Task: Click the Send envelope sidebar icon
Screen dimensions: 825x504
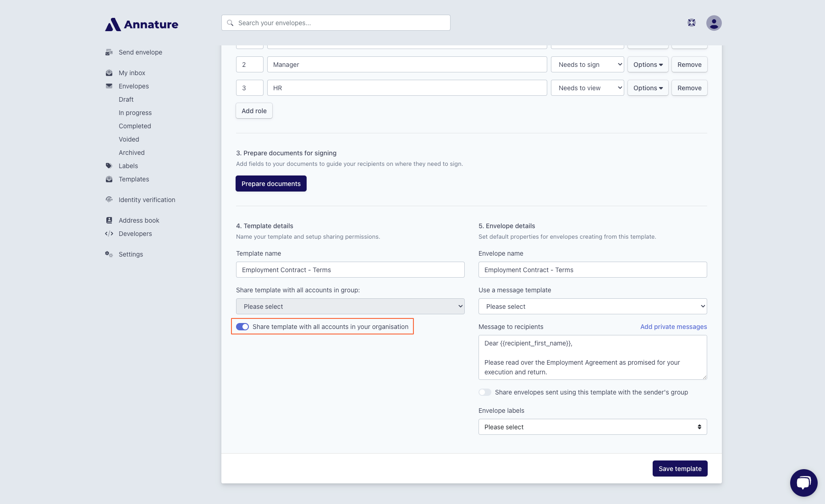Action: [109, 52]
